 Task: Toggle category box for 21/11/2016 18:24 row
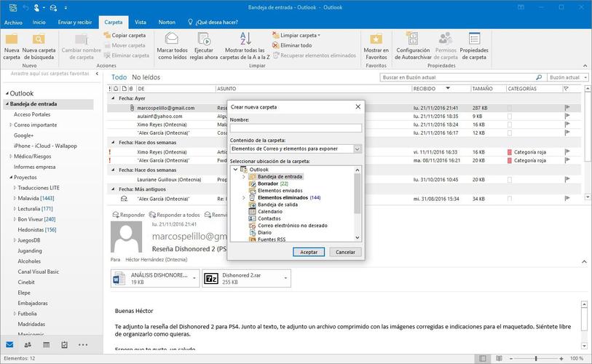pos(509,124)
